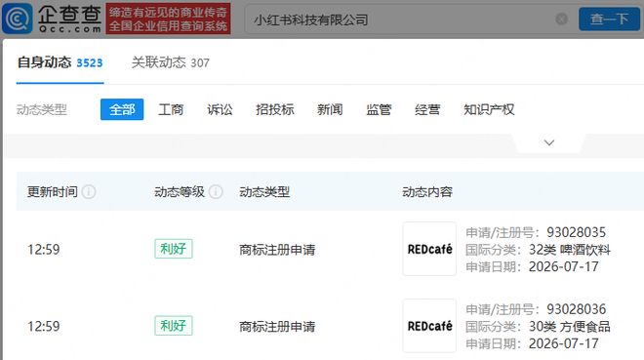Screen dimensions: 644x360
Task: Switch to the 关联动态 tab
Action: coord(170,62)
